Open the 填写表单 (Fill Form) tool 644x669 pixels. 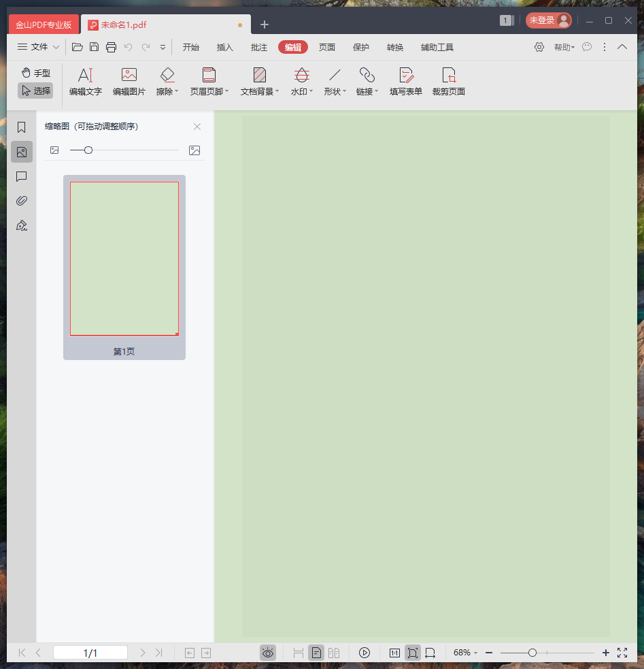[x=405, y=82]
